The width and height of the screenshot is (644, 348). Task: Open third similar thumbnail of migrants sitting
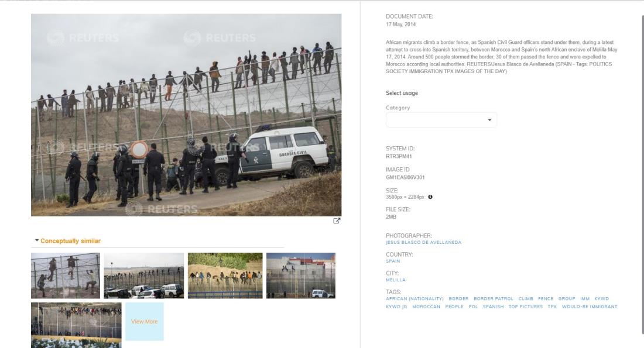(x=225, y=275)
